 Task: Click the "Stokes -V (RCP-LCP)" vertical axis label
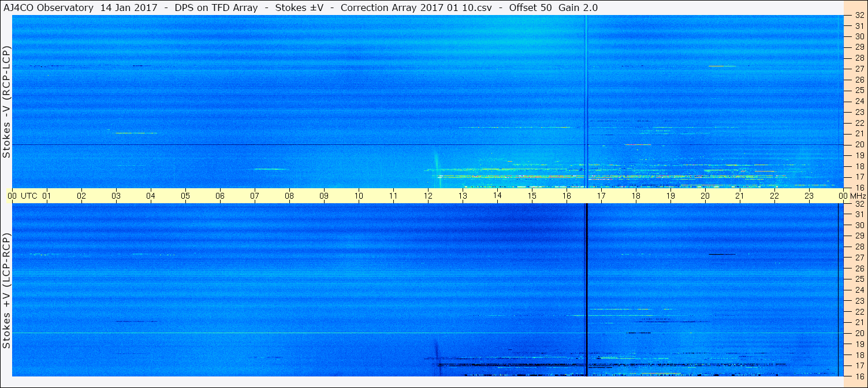pyautogui.click(x=6, y=102)
